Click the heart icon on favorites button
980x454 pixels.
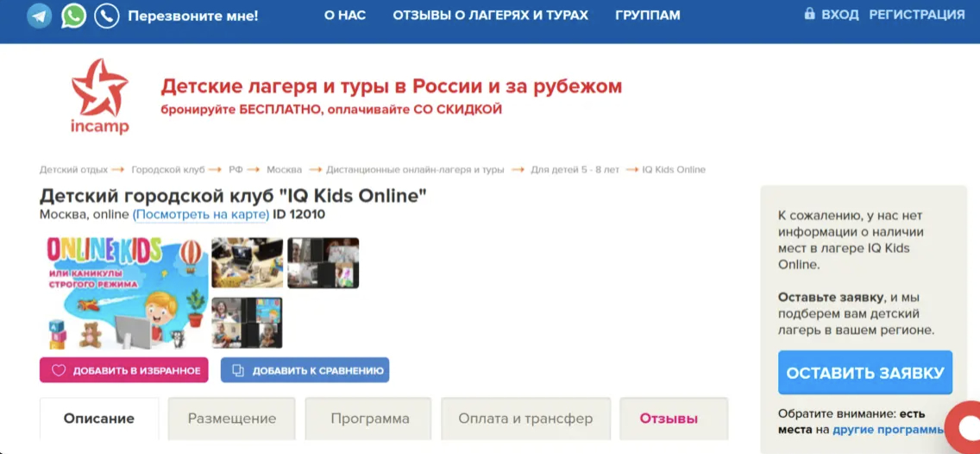coord(58,370)
